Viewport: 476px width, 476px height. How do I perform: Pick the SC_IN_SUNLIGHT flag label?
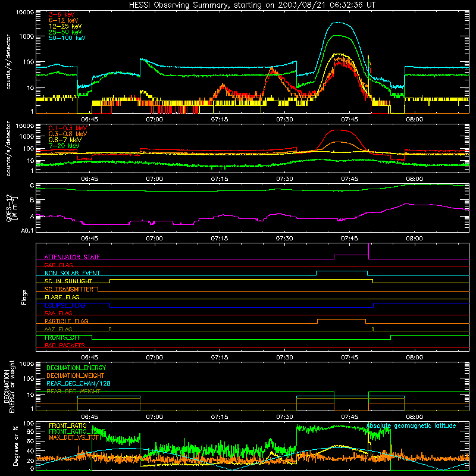click(68, 281)
